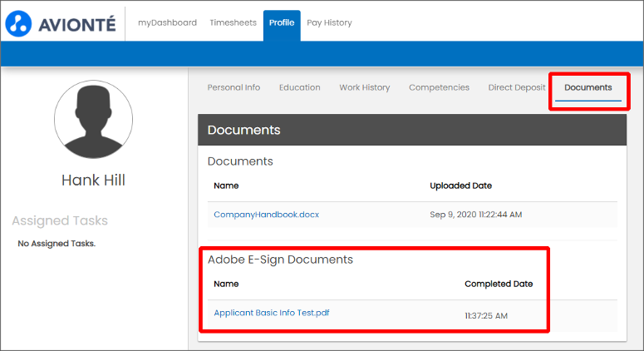The width and height of the screenshot is (644, 351).
Task: Click the Completed Date column header
Action: tap(499, 284)
